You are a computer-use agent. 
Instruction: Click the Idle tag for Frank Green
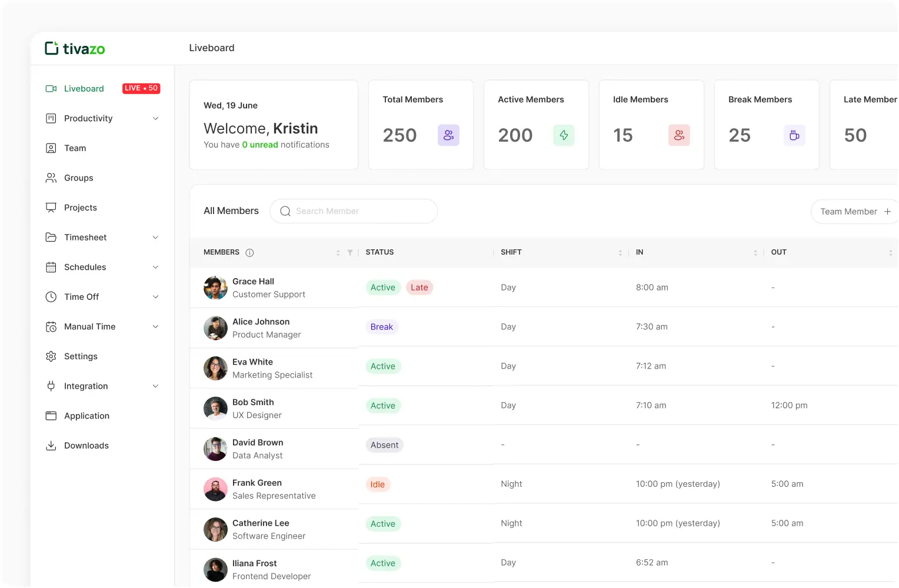(x=378, y=485)
